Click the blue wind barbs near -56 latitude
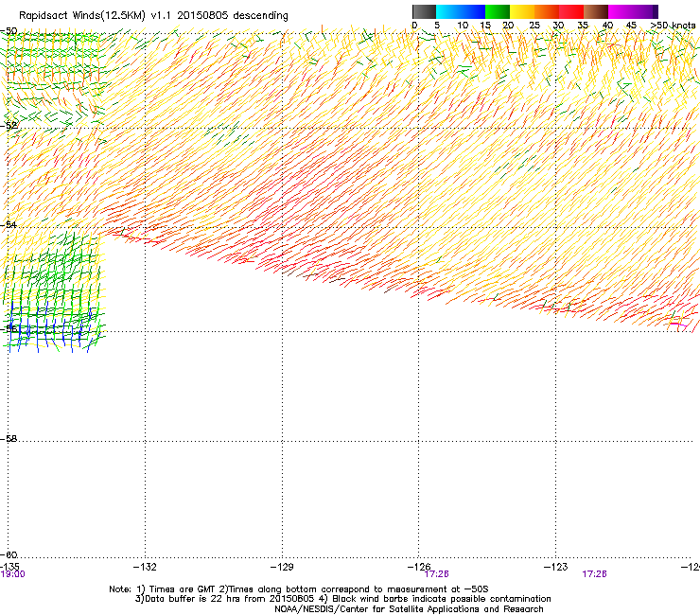This screenshot has width=700, height=615. point(51,326)
